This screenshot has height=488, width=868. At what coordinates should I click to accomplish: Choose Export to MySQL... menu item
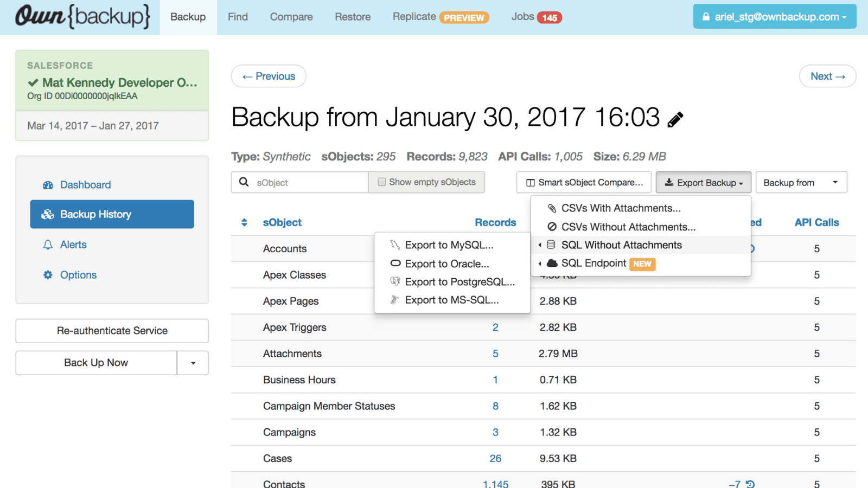pyautogui.click(x=452, y=245)
